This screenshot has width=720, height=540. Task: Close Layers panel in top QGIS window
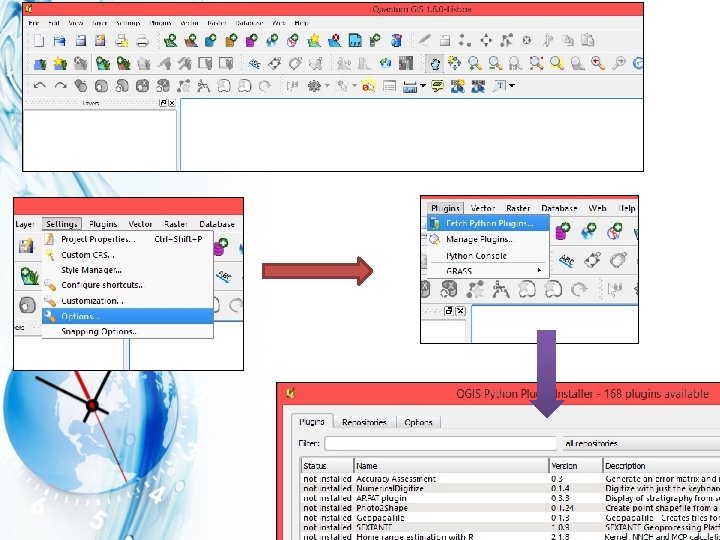pyautogui.click(x=172, y=103)
